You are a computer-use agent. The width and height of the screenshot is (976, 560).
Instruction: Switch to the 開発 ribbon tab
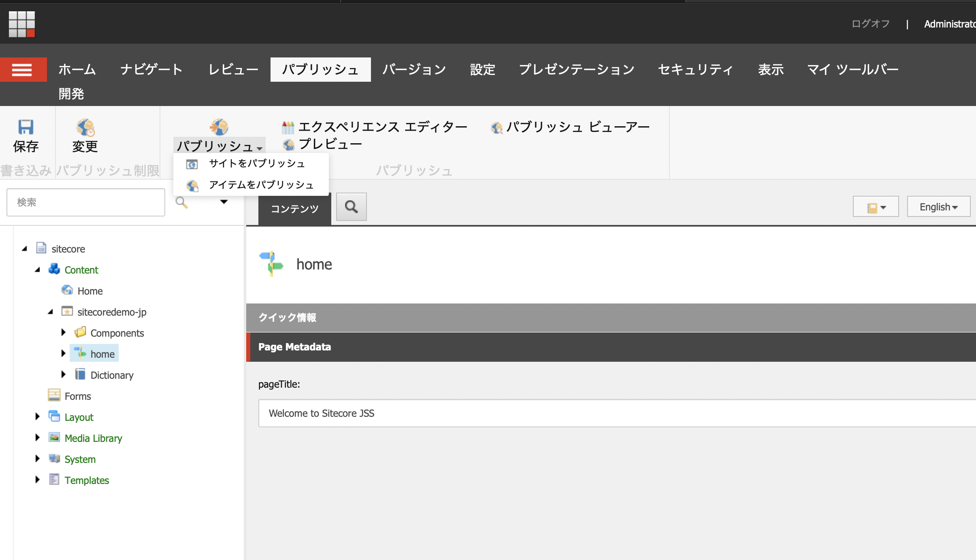71,94
